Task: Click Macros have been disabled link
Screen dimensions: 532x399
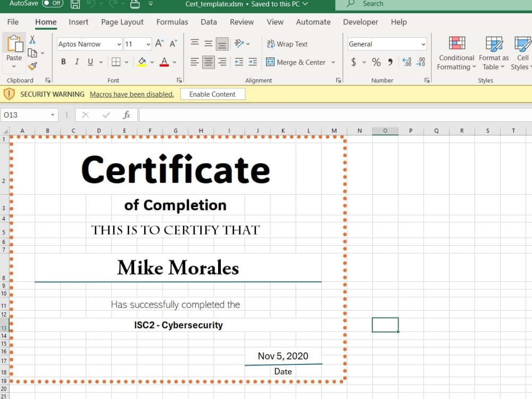Action: pyautogui.click(x=131, y=94)
